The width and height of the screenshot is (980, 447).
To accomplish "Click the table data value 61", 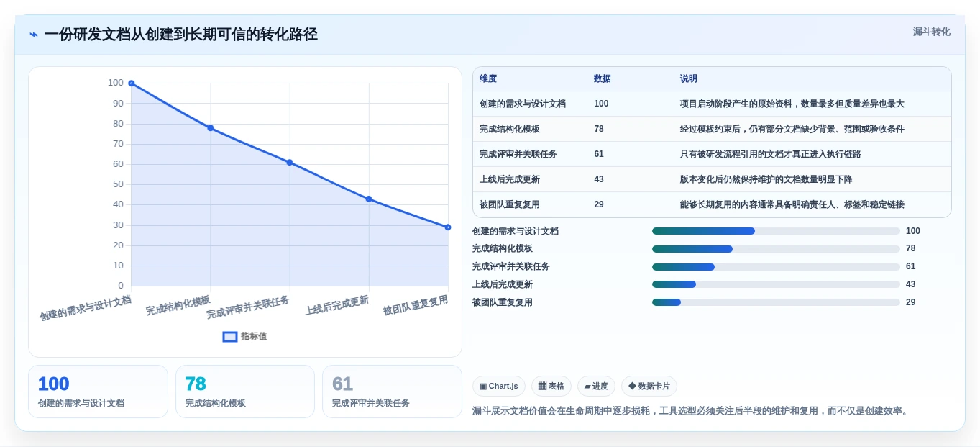I will (x=599, y=154).
